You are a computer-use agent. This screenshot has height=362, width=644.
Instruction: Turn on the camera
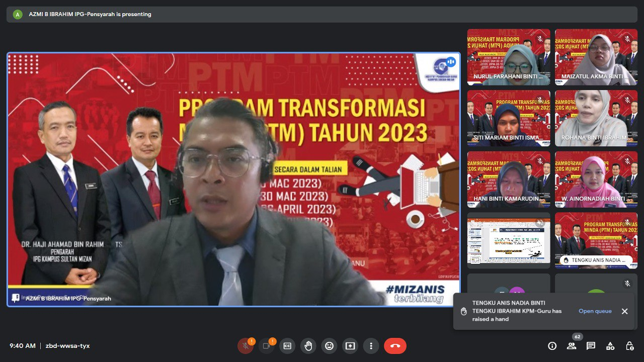point(267,346)
